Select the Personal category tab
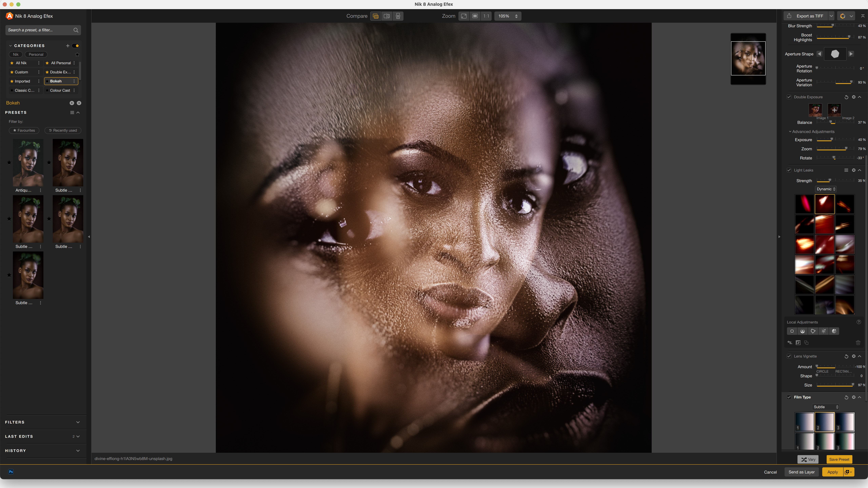868x488 pixels. 36,55
